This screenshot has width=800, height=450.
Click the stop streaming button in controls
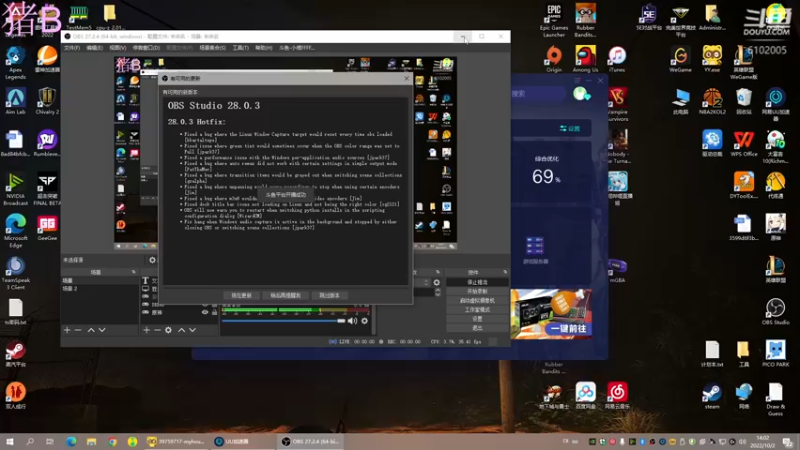pyautogui.click(x=477, y=282)
